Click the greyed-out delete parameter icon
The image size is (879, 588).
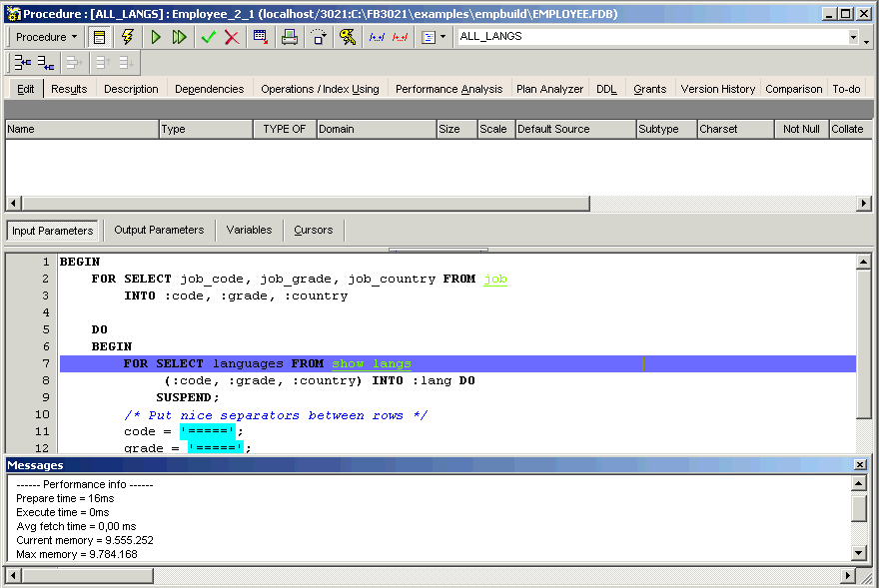click(74, 62)
